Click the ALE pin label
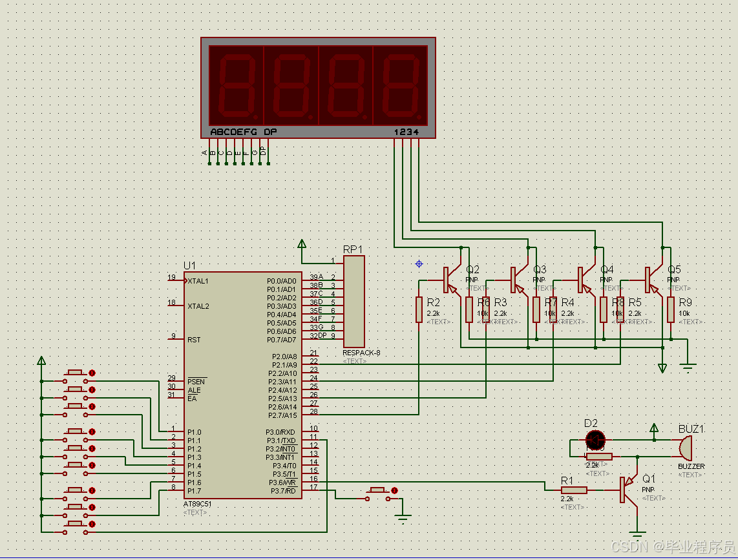Viewport: 738px width, 560px height. pos(194,390)
